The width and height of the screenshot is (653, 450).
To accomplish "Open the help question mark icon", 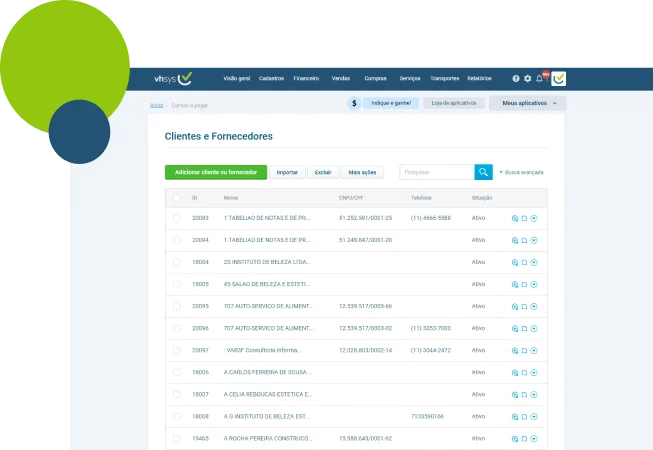I will 516,78.
